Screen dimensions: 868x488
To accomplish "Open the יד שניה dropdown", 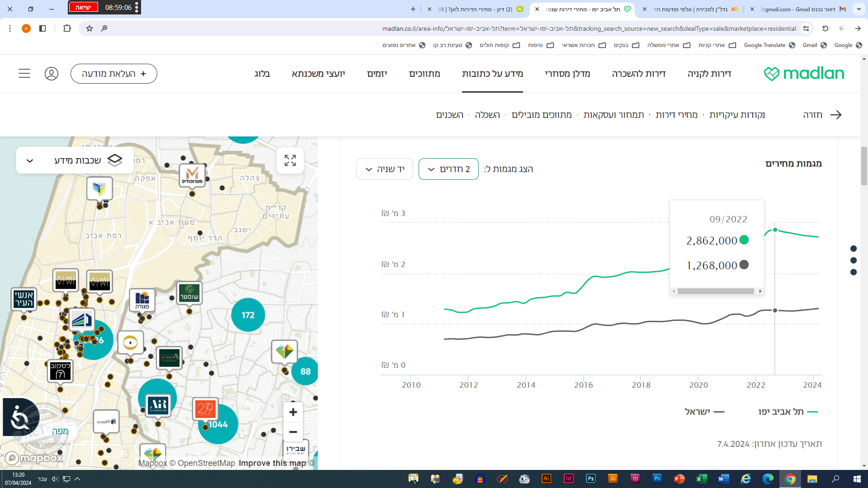I will pos(384,169).
